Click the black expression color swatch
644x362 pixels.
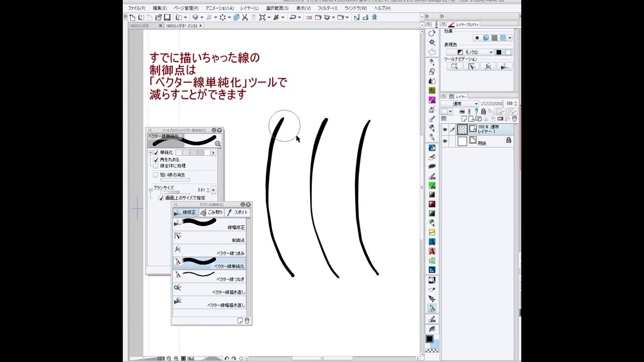pos(499,52)
